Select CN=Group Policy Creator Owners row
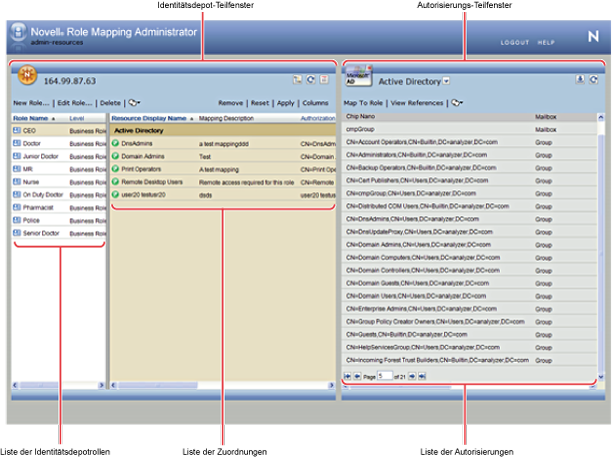 (470, 322)
